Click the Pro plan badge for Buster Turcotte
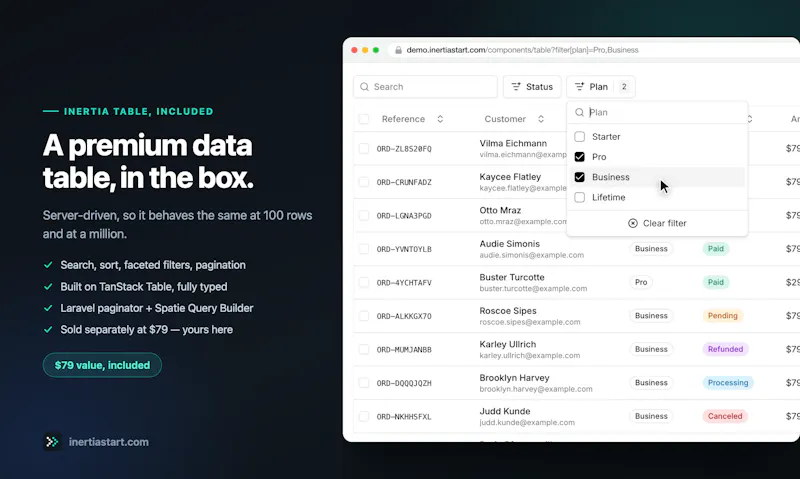 point(641,282)
